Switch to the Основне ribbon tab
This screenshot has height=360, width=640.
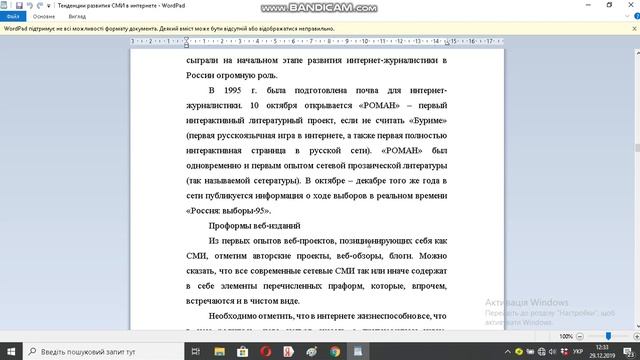(44, 17)
